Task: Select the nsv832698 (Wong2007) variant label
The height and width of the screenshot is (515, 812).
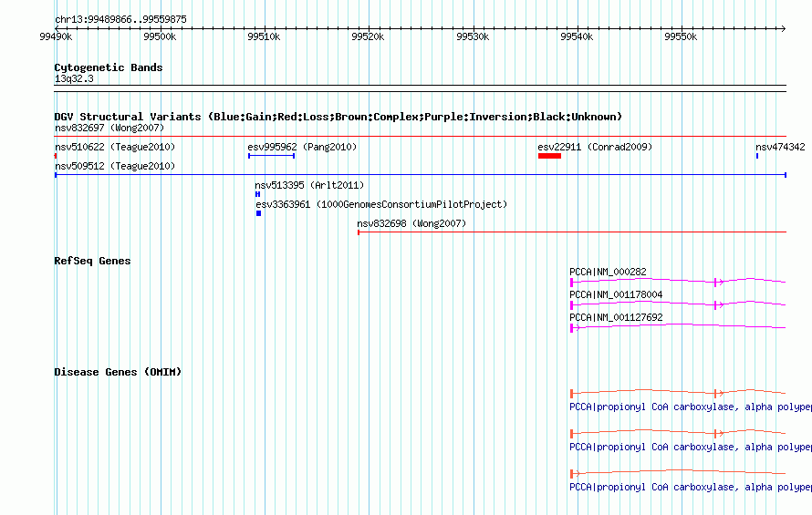Action: pos(411,223)
